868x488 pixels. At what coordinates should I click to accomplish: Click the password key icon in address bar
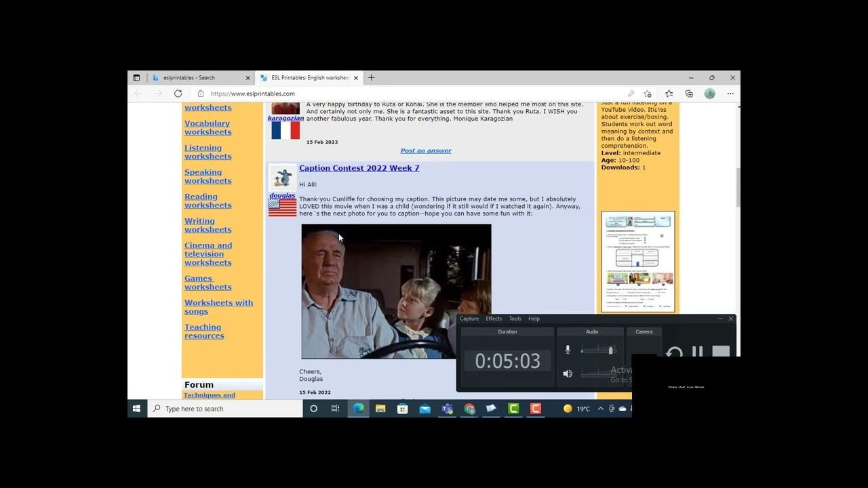tap(631, 94)
